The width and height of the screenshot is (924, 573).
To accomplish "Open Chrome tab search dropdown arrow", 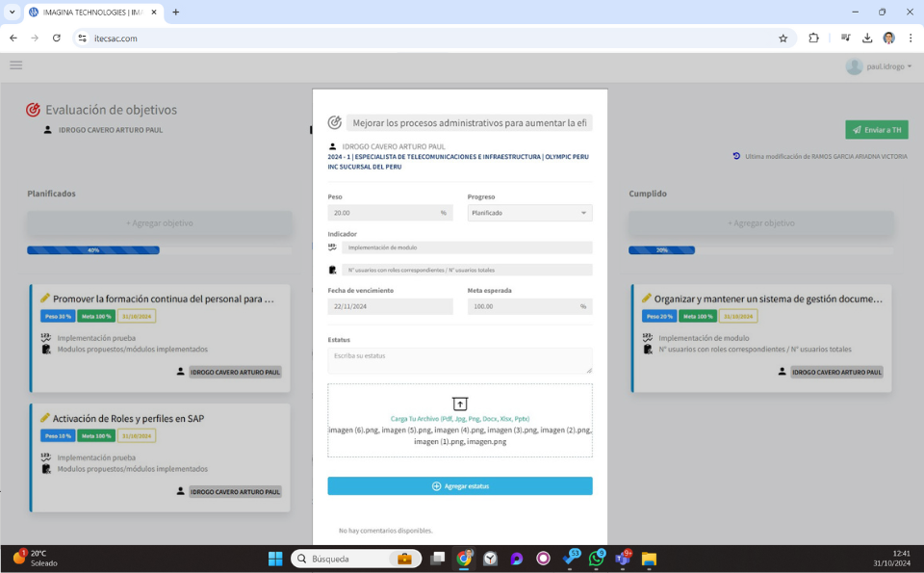I will (x=13, y=13).
